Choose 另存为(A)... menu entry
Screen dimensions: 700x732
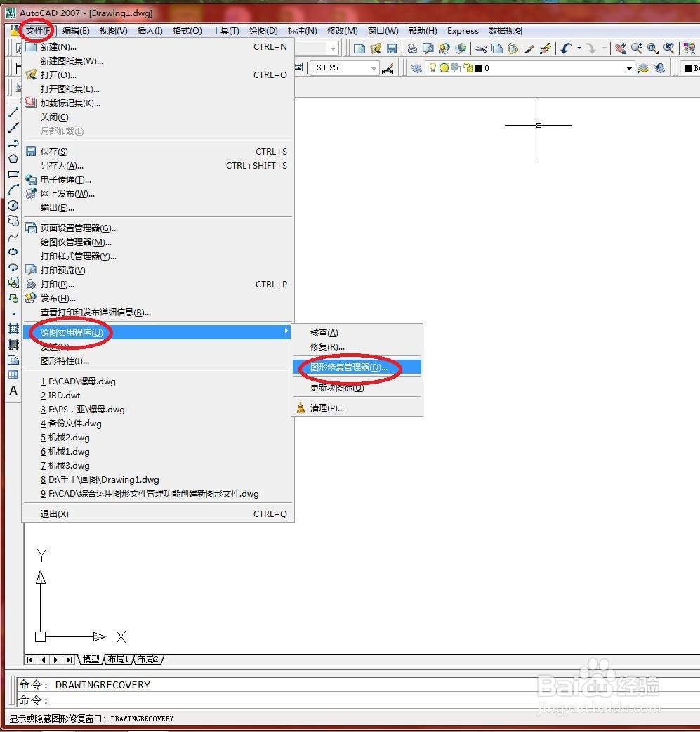point(158,166)
